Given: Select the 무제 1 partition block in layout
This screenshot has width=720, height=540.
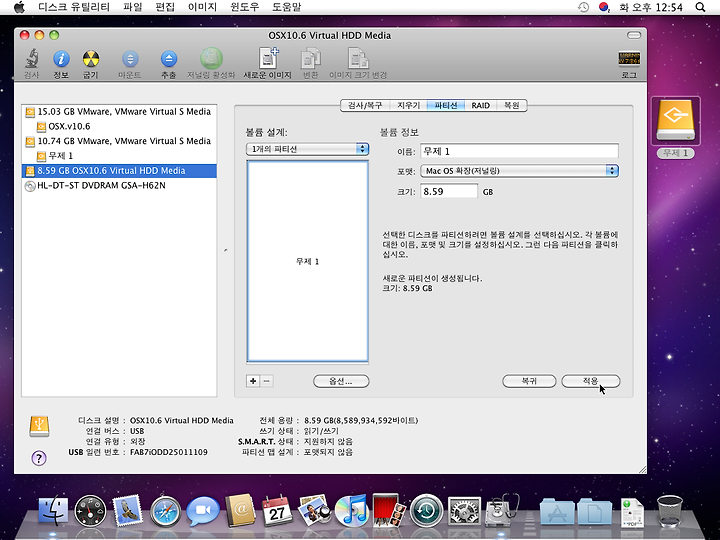Looking at the screenshot, I should pos(307,261).
